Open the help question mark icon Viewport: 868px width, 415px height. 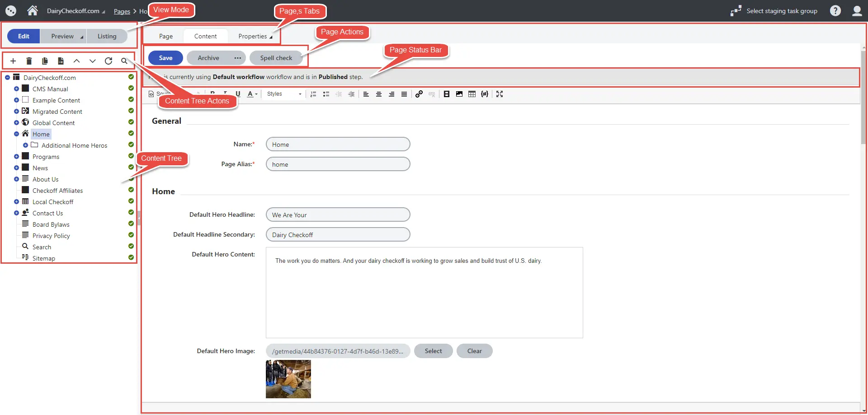click(835, 11)
